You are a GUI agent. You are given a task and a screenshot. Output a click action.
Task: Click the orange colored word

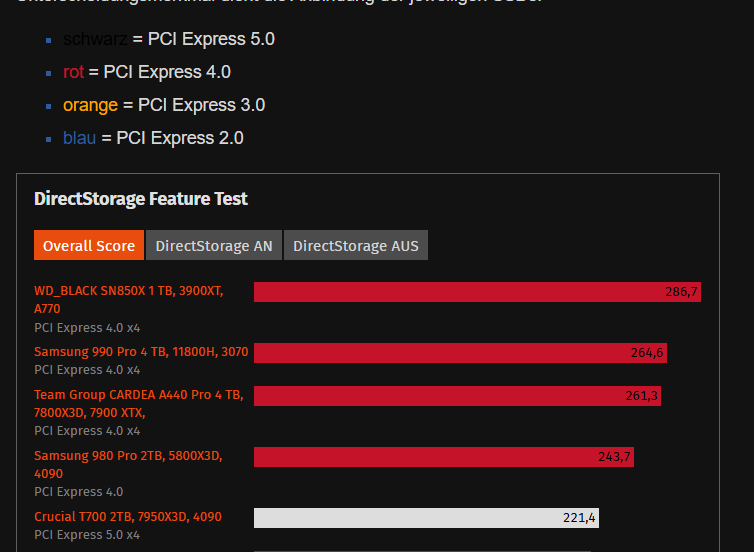click(90, 105)
